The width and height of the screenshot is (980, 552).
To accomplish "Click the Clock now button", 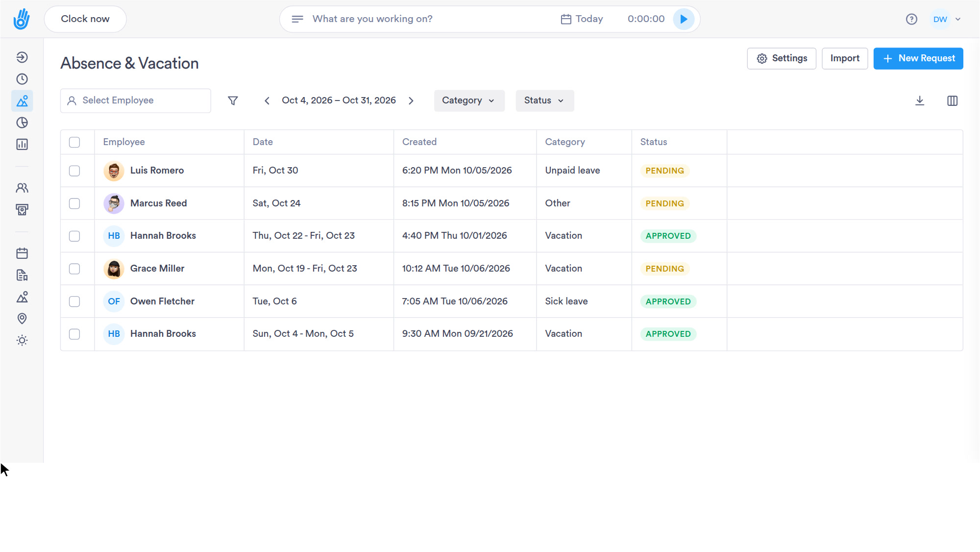I will 85,19.
